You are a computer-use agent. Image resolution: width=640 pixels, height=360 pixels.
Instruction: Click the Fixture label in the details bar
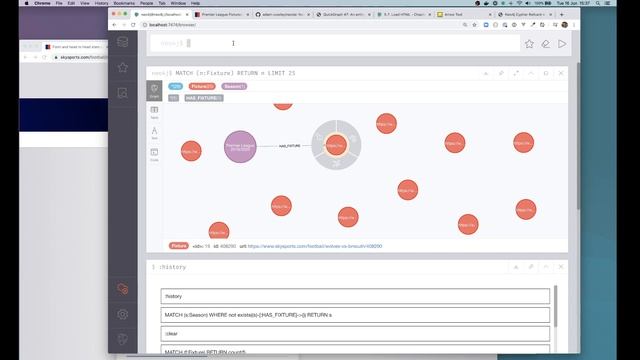point(179,246)
